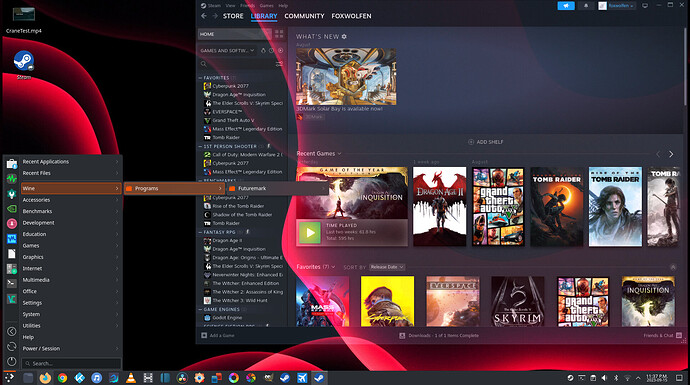Click the green Play button for Inquisition
The image size is (690, 385).
click(310, 232)
